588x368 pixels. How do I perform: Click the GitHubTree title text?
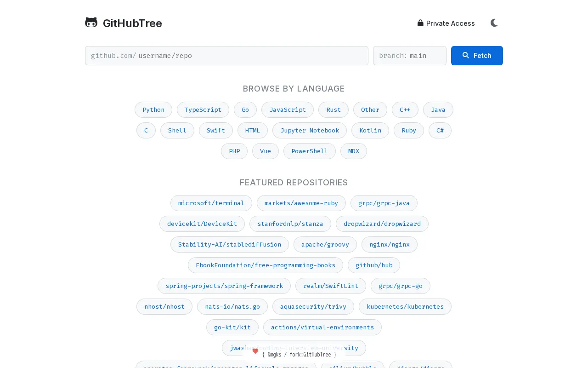tap(132, 23)
